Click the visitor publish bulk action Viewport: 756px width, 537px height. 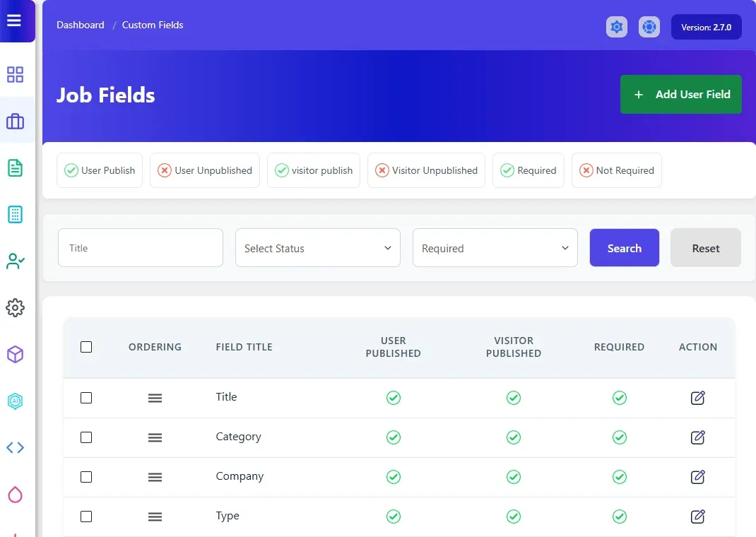(x=314, y=170)
